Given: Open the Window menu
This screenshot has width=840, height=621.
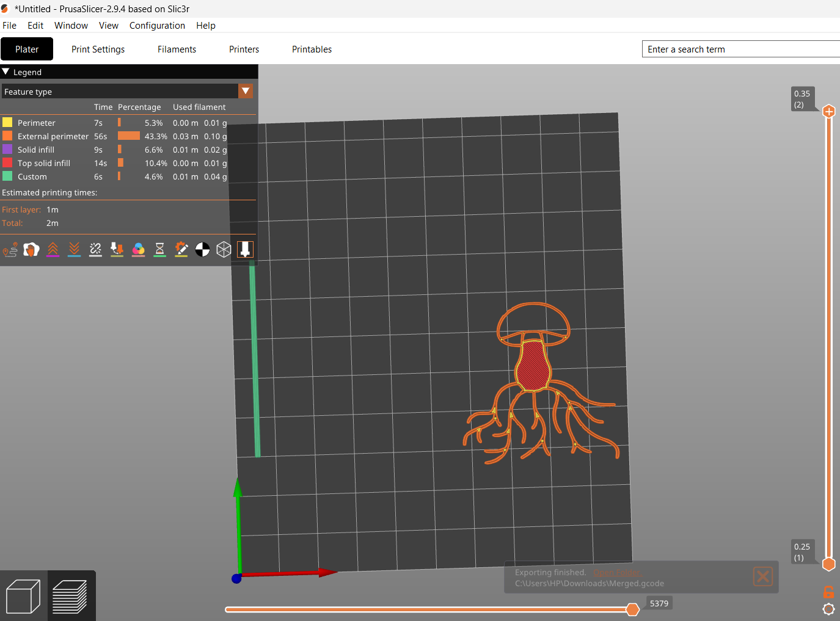Looking at the screenshot, I should (71, 26).
